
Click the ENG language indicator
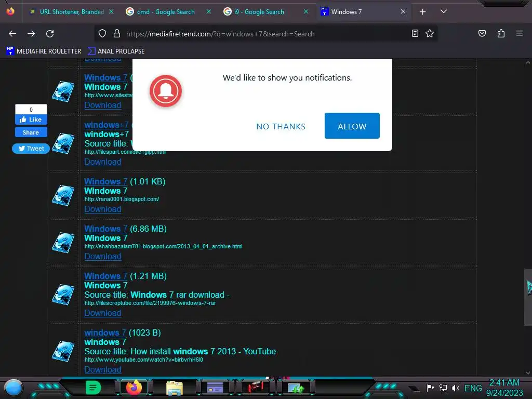473,388
